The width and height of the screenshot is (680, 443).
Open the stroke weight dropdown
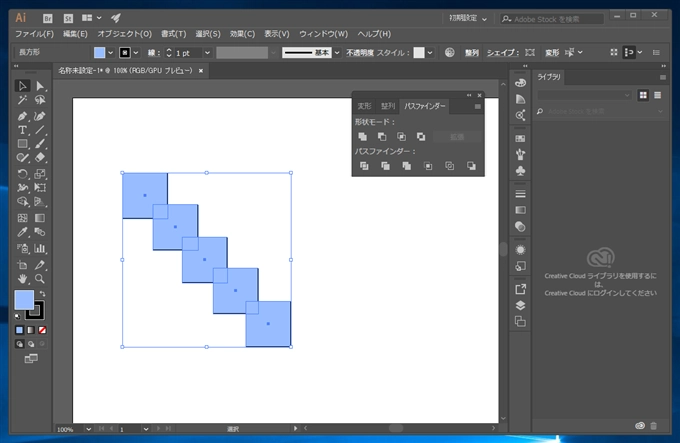point(207,53)
